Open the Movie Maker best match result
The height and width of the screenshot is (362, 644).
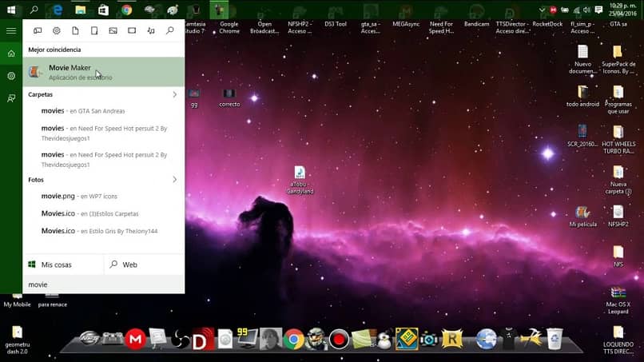104,72
